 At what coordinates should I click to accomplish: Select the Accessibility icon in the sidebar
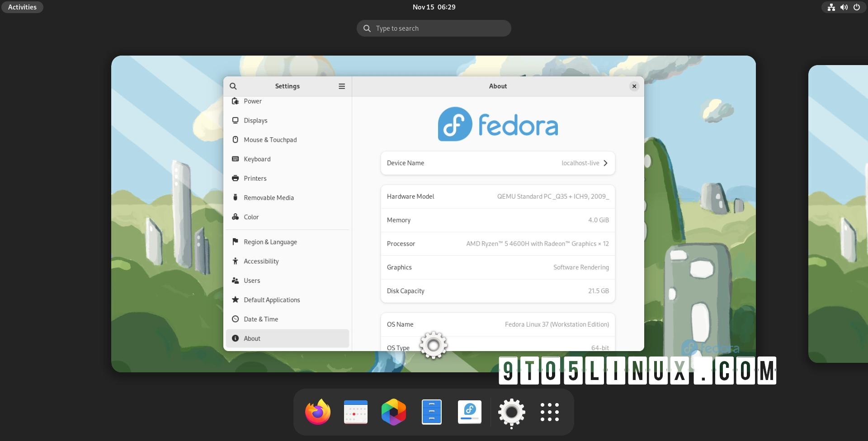[236, 261]
